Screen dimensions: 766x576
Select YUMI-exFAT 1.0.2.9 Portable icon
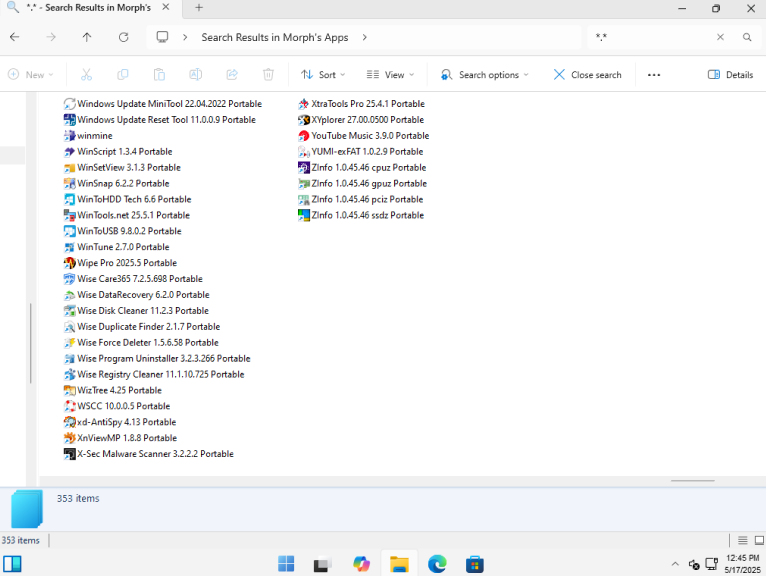304,151
